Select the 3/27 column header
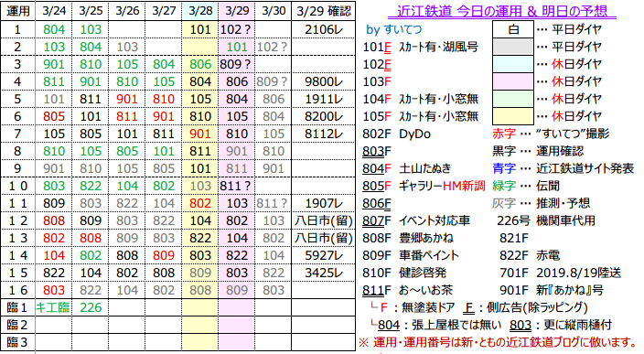This screenshot has width=644, height=354. [164, 11]
